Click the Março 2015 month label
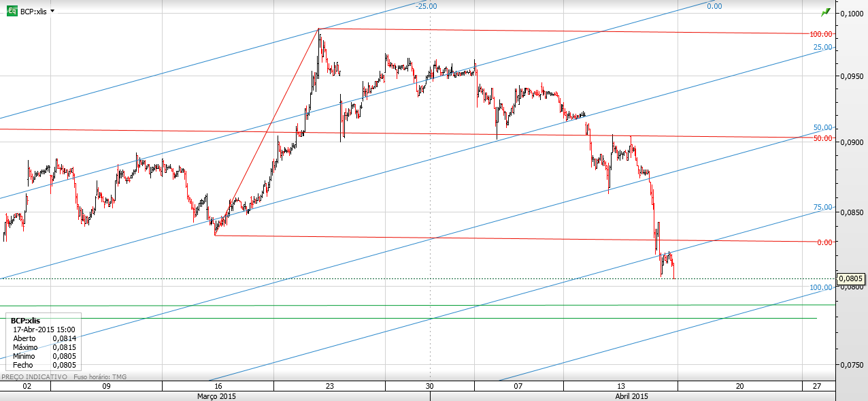Viewport: 868px width, 401px height. click(216, 396)
